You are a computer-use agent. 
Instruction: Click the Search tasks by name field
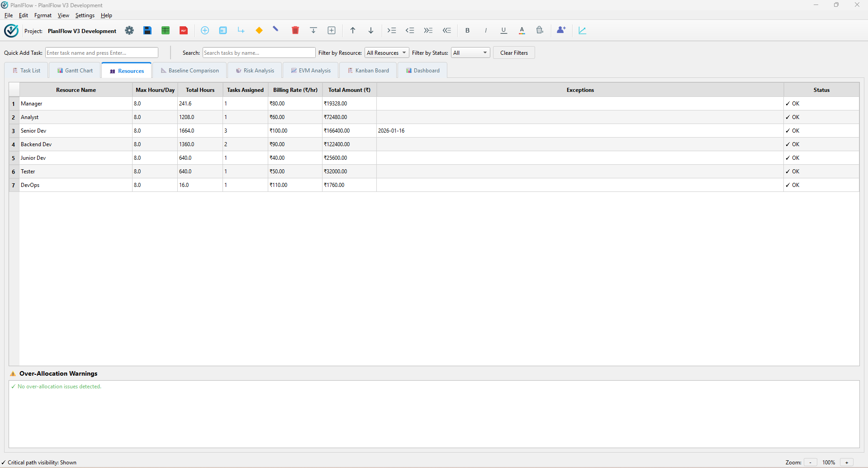coord(259,53)
